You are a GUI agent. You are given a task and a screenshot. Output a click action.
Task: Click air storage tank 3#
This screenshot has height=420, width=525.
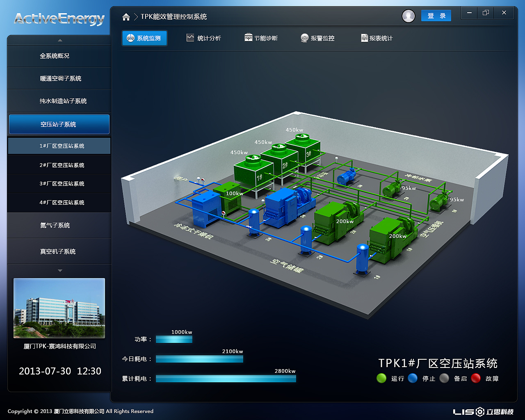(254, 222)
